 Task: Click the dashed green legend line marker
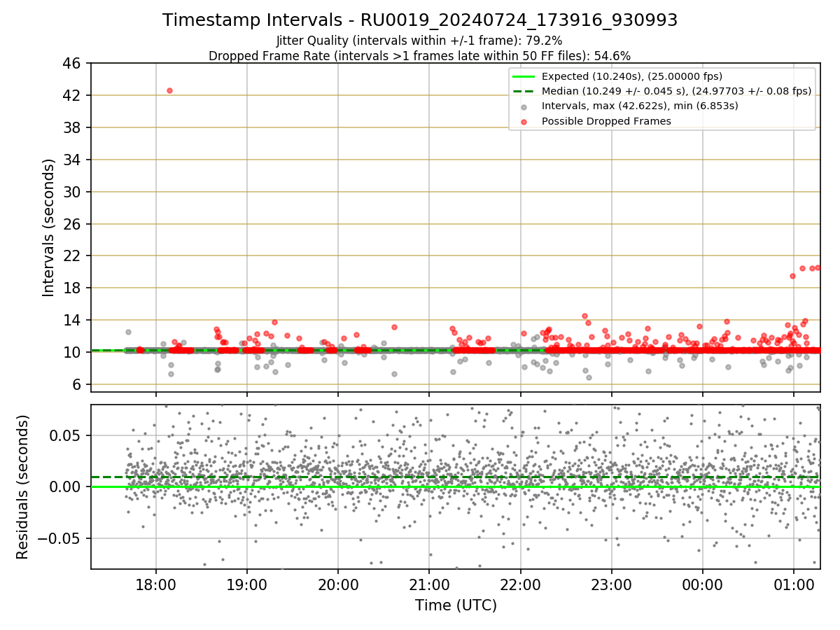[524, 92]
